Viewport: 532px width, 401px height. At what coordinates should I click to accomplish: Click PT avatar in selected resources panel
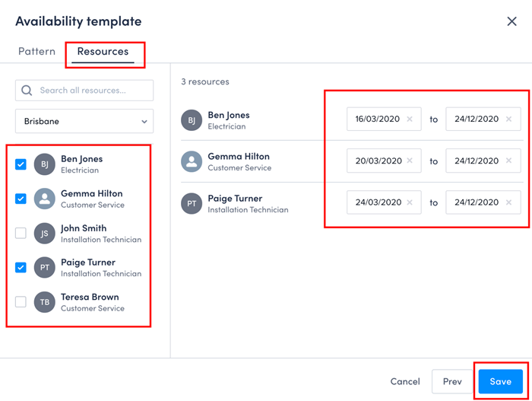pyautogui.click(x=192, y=203)
